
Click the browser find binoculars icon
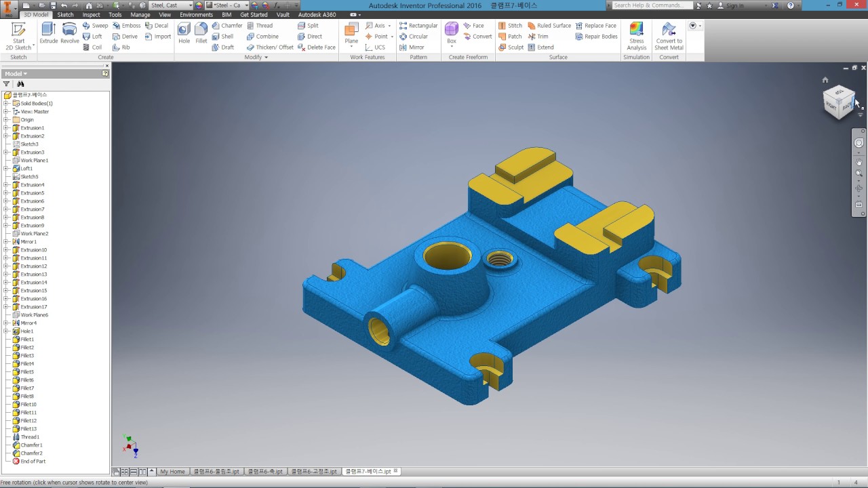point(20,84)
